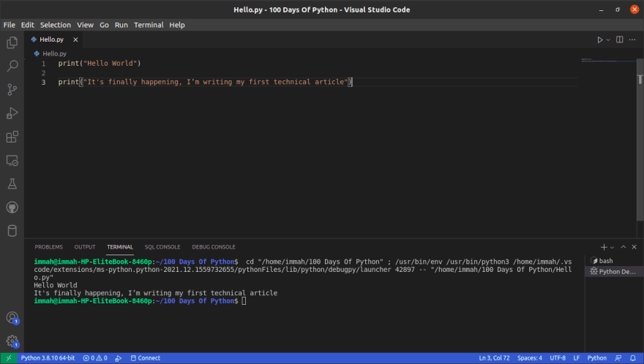Open the Edit menu

pyautogui.click(x=28, y=25)
